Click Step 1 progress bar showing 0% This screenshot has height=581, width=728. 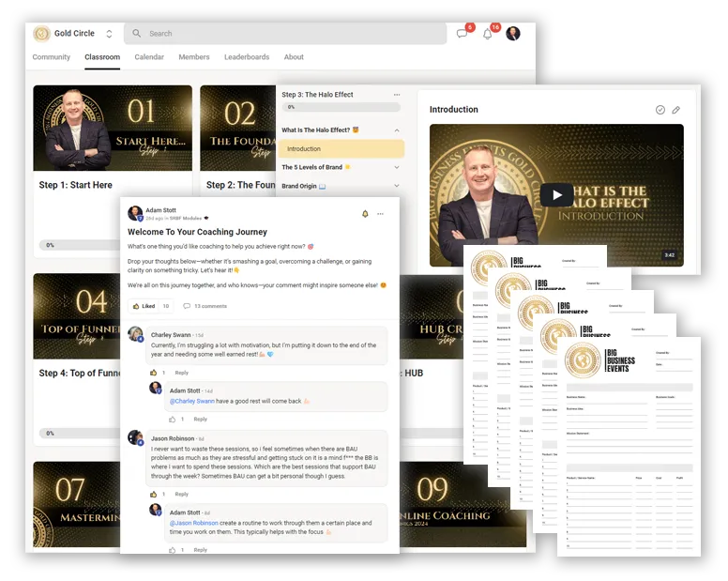click(80, 245)
